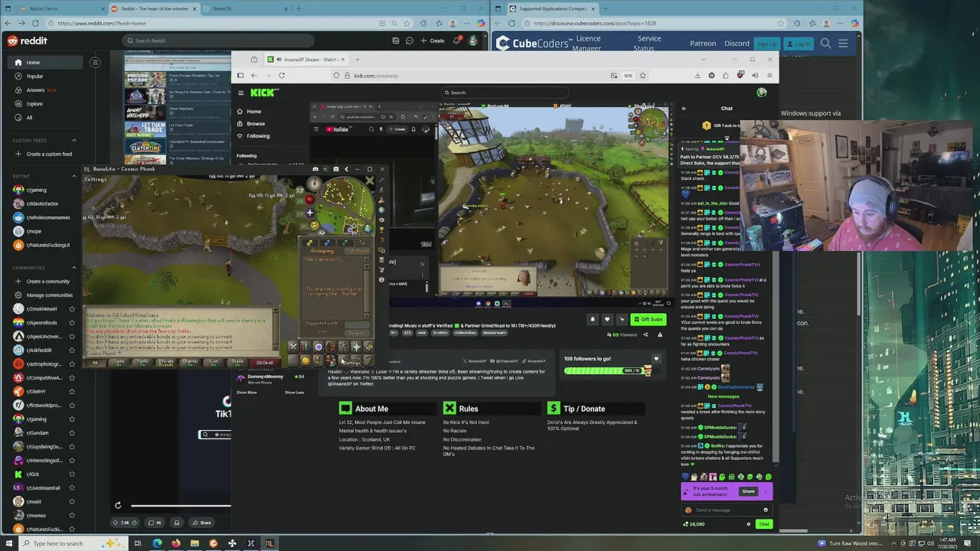Favorite r/Kick with its star

(x=72, y=474)
